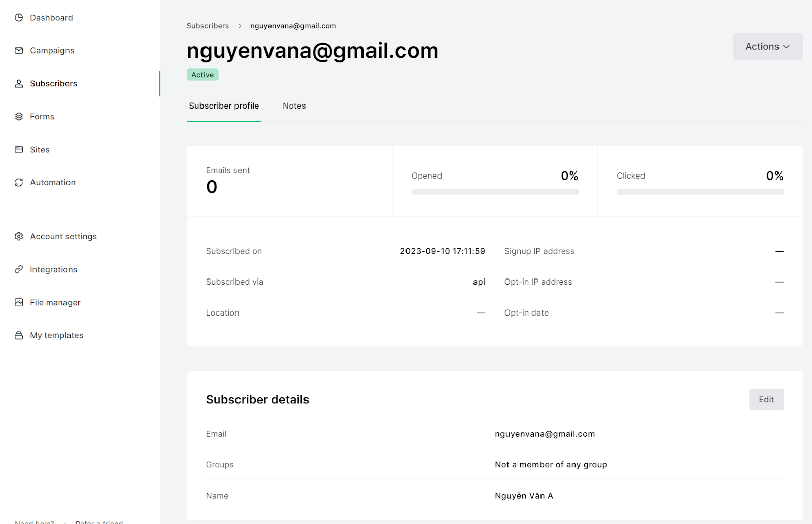This screenshot has height=524, width=812.
Task: Click the Automation refresh icon
Action: pyautogui.click(x=19, y=183)
